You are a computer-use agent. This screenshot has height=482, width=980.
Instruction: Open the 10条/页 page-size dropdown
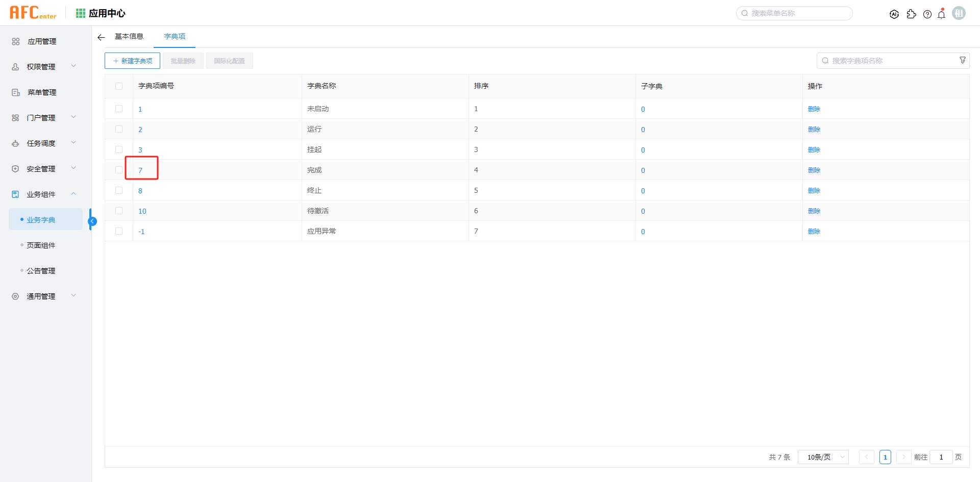(x=822, y=457)
